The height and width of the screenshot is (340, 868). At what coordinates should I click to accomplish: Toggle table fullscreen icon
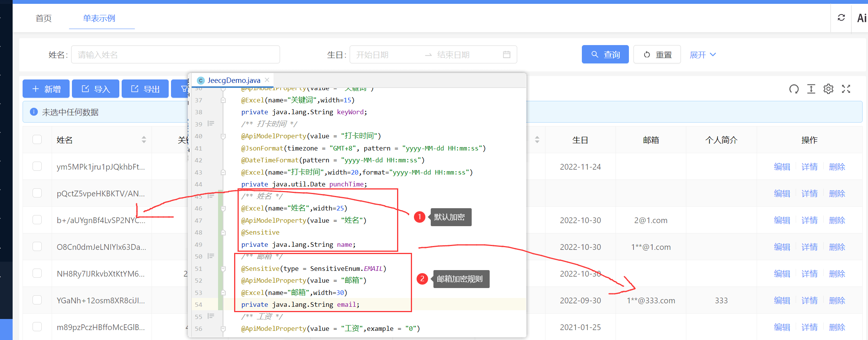pos(846,89)
